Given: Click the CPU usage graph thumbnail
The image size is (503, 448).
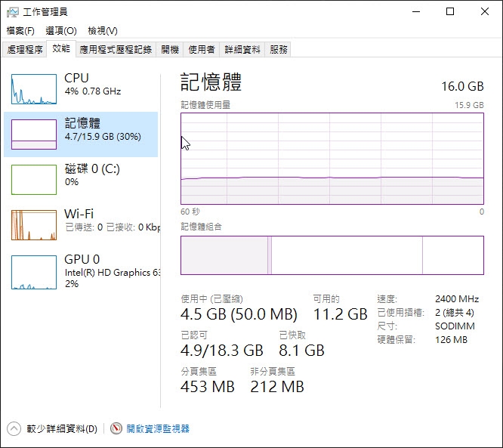Looking at the screenshot, I should 34,89.
